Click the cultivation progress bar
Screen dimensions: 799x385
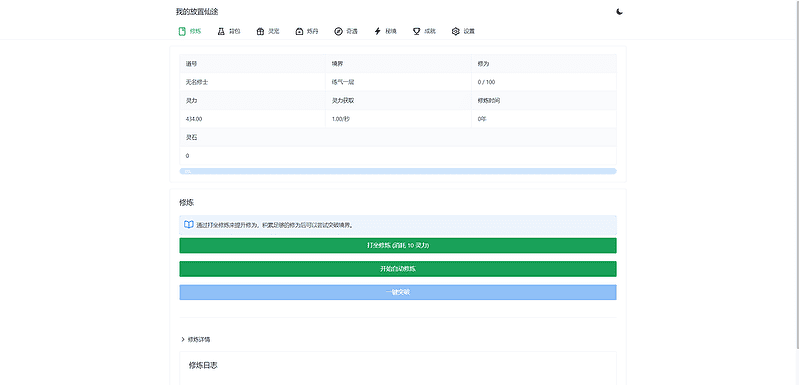[398, 171]
